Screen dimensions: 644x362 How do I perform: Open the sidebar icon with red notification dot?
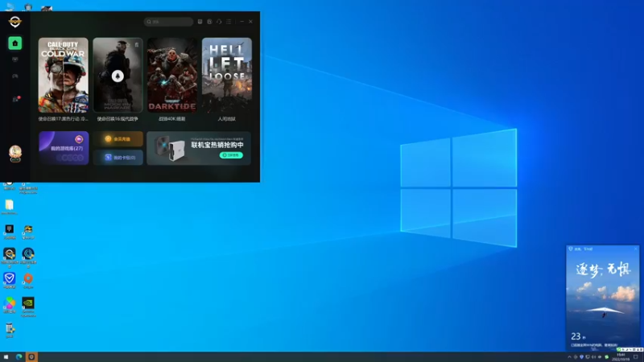point(15,99)
